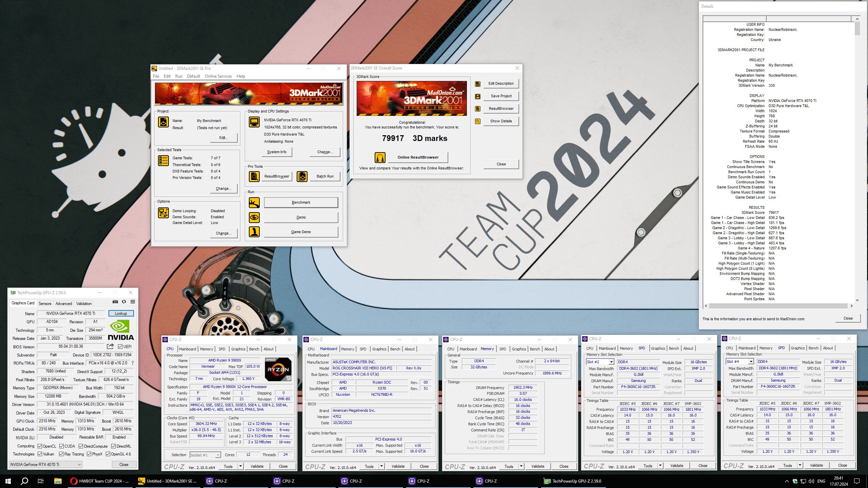
Task: Toggle the CUDA checkbox in GPU-Z
Action: pos(62,446)
